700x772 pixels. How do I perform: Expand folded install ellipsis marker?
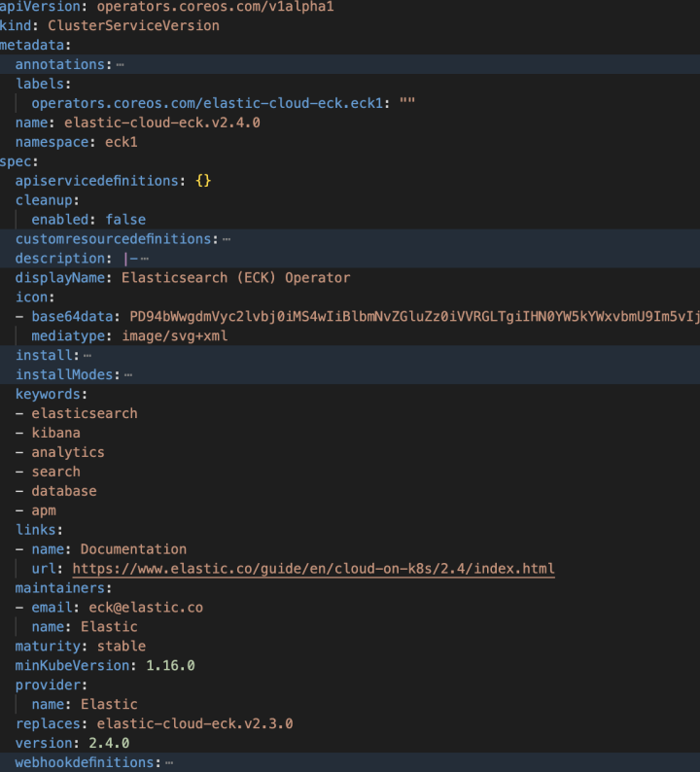pos(87,356)
